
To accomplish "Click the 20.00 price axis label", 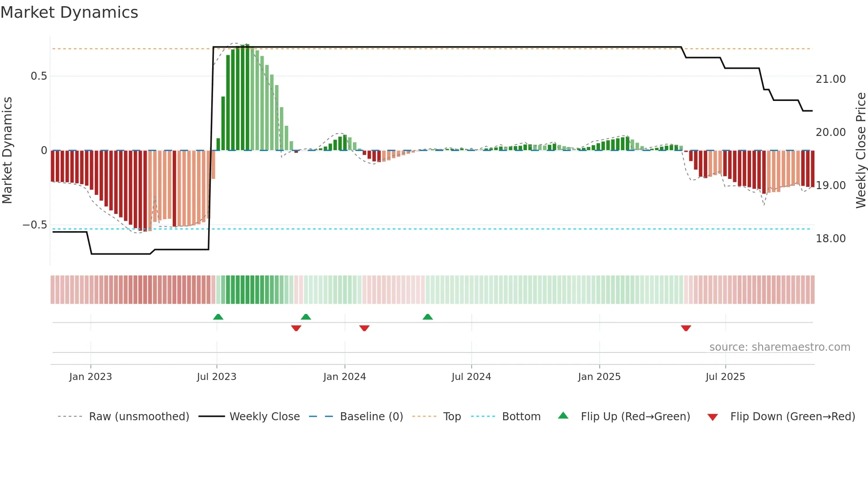I will click(x=831, y=132).
